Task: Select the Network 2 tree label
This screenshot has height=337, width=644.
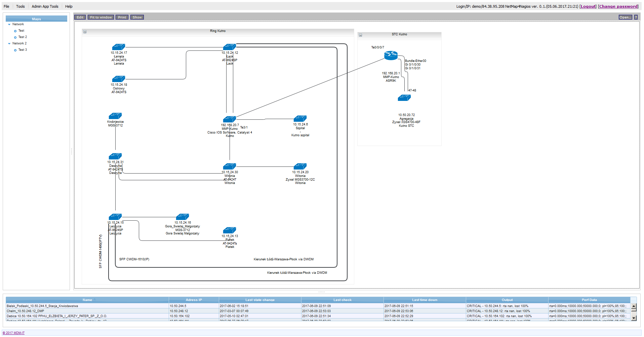Action: 19,43
